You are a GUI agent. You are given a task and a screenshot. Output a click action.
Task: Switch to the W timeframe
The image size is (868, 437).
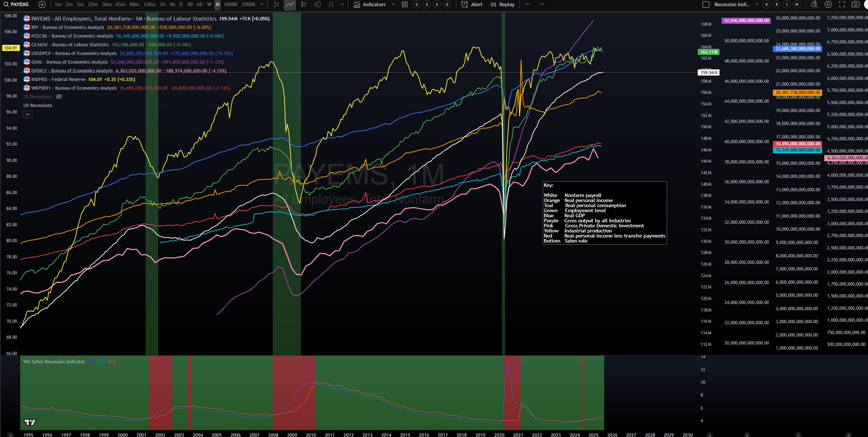tap(209, 5)
